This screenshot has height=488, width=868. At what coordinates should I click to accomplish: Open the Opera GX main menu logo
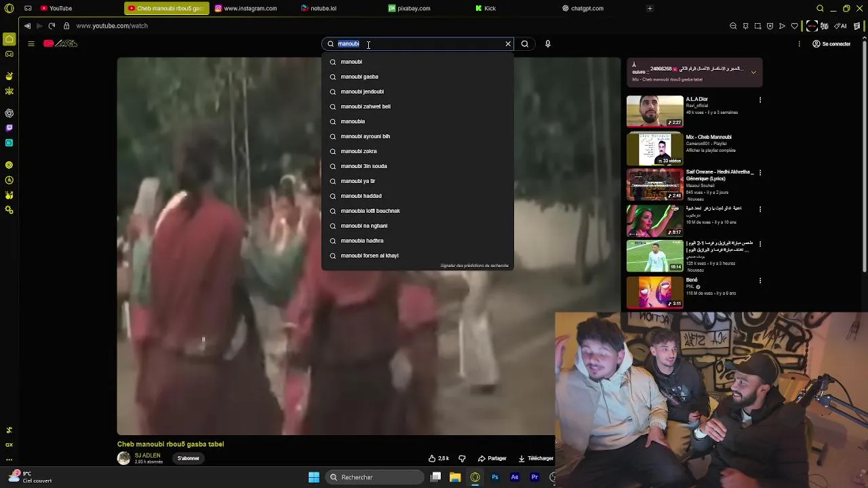pos(9,8)
